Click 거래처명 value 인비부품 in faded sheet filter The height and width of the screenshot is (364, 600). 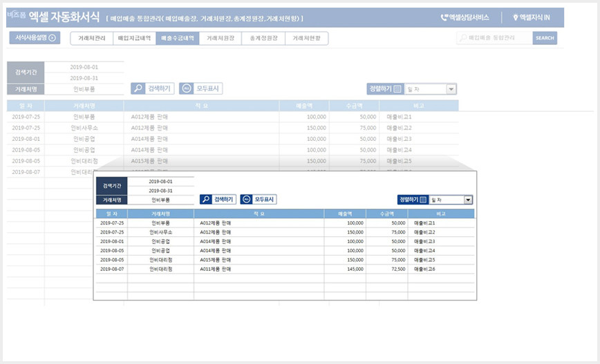click(x=84, y=89)
